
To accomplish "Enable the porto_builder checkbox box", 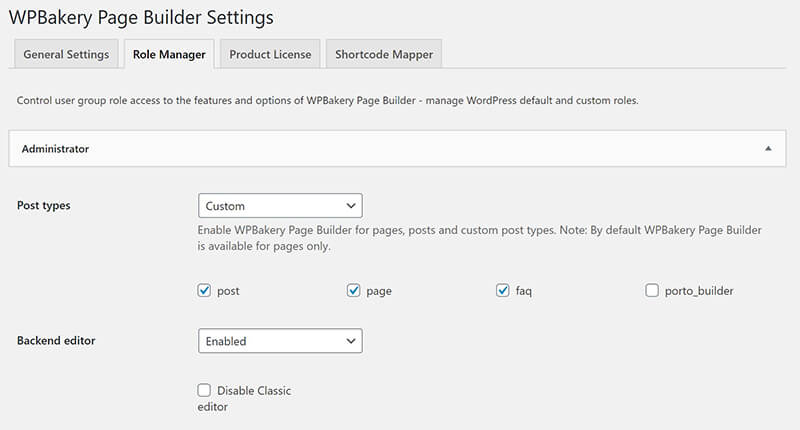I will pos(652,291).
